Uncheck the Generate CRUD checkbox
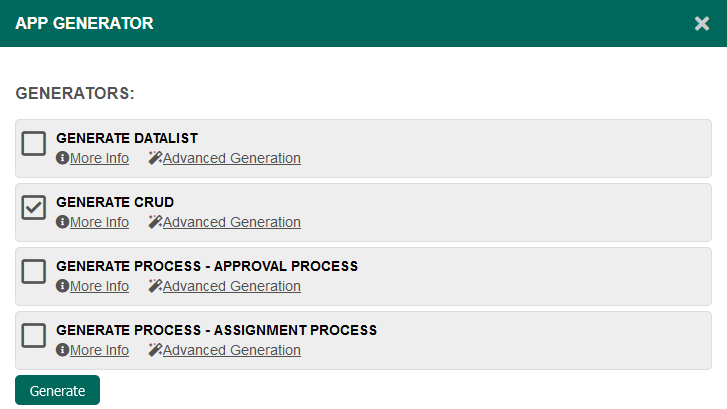Image resolution: width=727 pixels, height=409 pixels. click(34, 208)
